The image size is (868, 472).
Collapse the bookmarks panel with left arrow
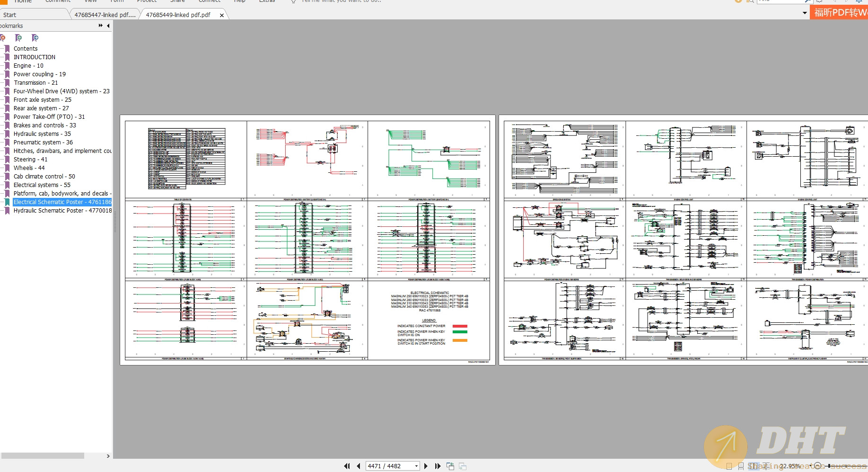pos(108,26)
